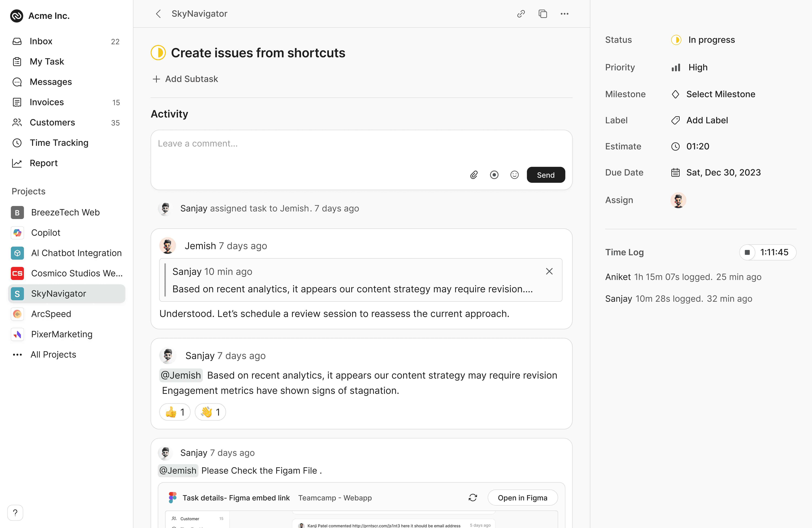The width and height of the screenshot is (812, 528).
Task: Refresh the Figma embed preview
Action: (x=473, y=498)
